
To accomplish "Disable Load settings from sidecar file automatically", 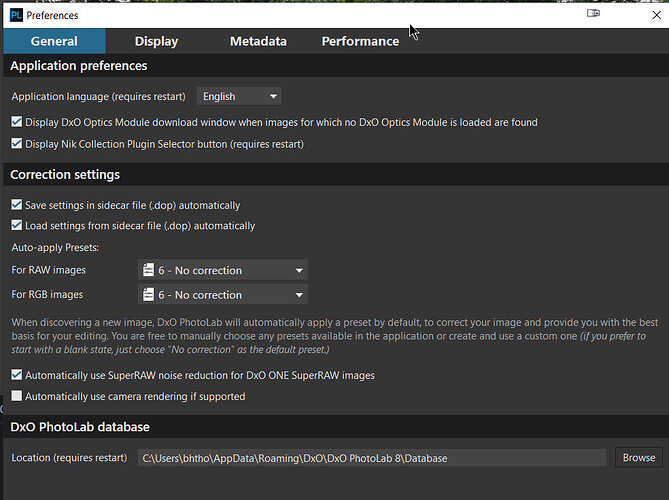I will [x=17, y=225].
